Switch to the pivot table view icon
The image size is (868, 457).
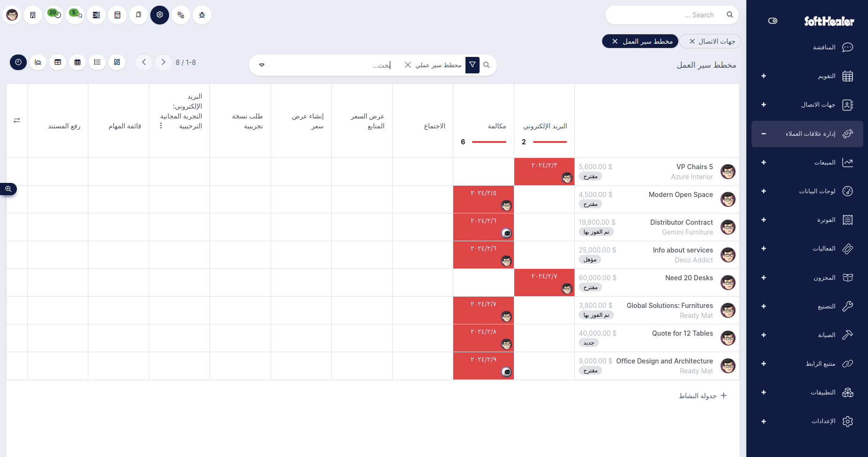click(x=58, y=62)
